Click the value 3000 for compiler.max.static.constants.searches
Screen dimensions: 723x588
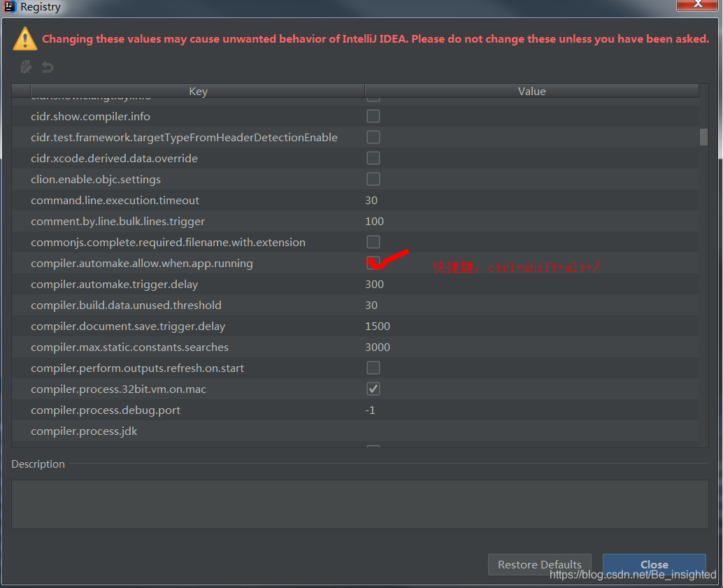378,347
